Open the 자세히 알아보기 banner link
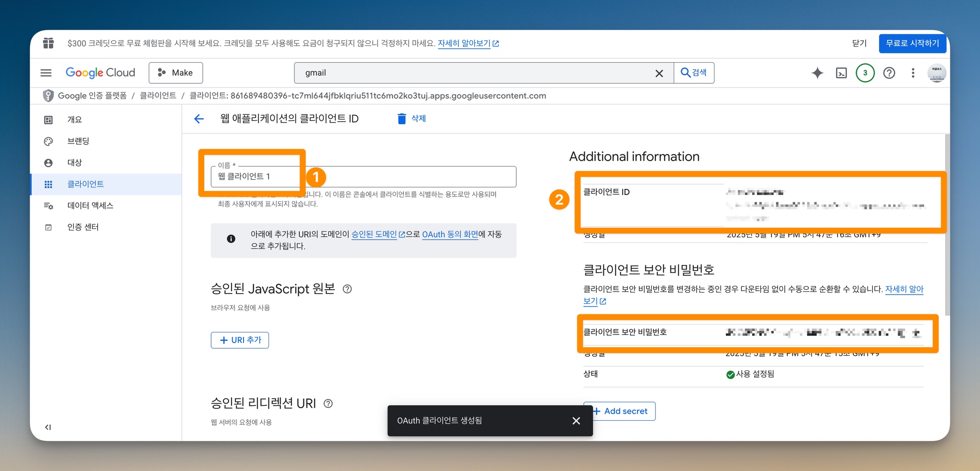This screenshot has width=980, height=471. pos(468,43)
